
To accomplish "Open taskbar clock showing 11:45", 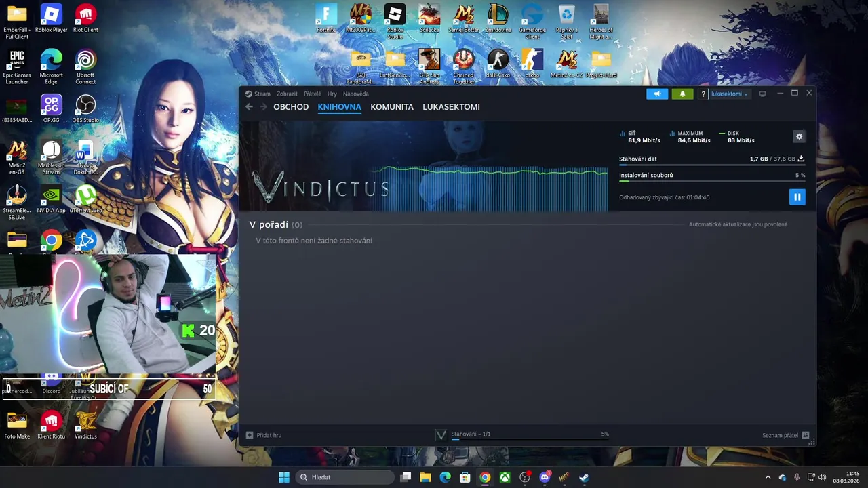I will 848,477.
